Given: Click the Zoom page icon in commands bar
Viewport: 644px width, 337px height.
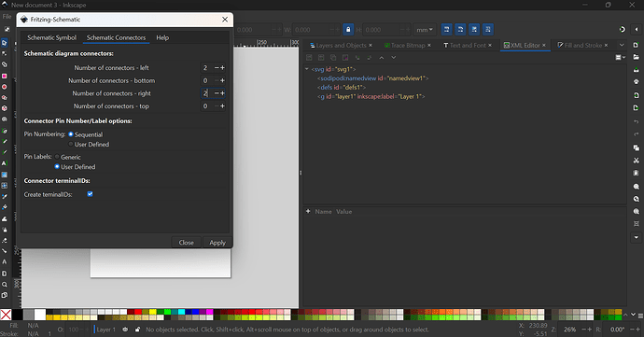Looking at the screenshot, I should click(637, 211).
